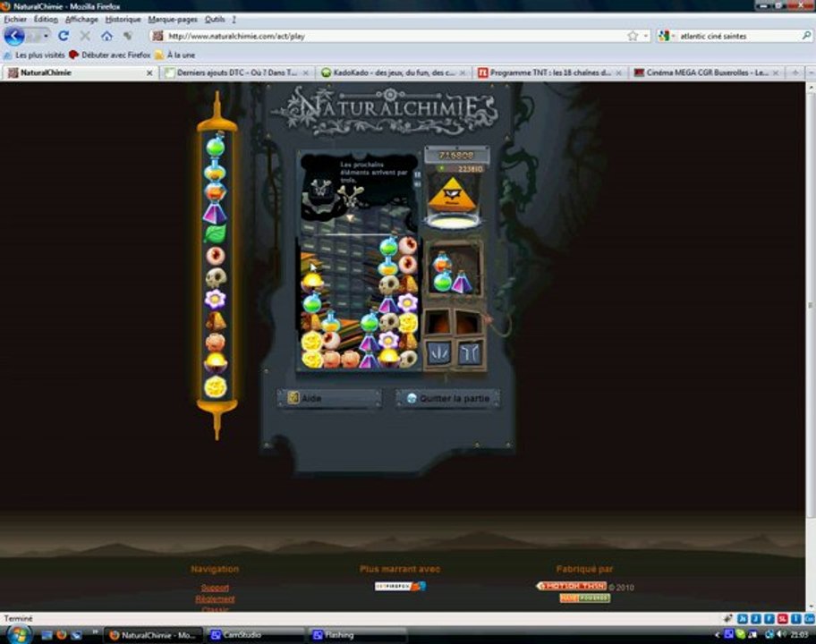Screen dimensions: 816x644
Task: Click the gold coin at chain bottom
Action: [x=216, y=386]
